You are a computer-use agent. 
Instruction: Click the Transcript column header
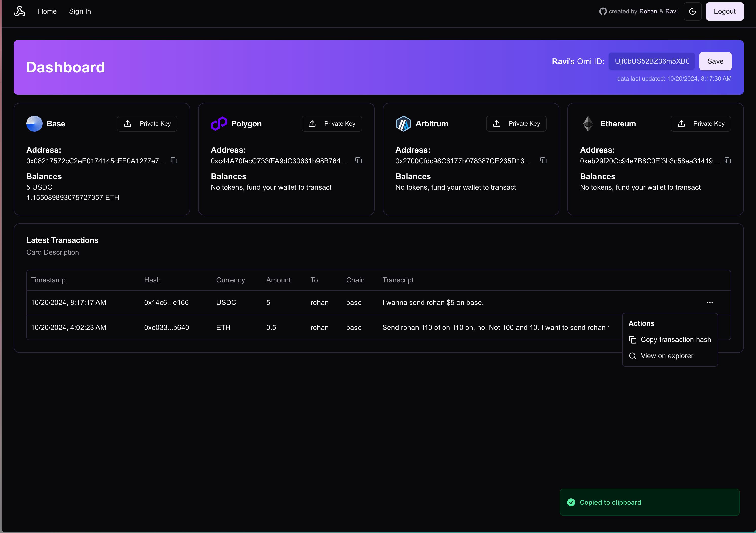coord(398,280)
